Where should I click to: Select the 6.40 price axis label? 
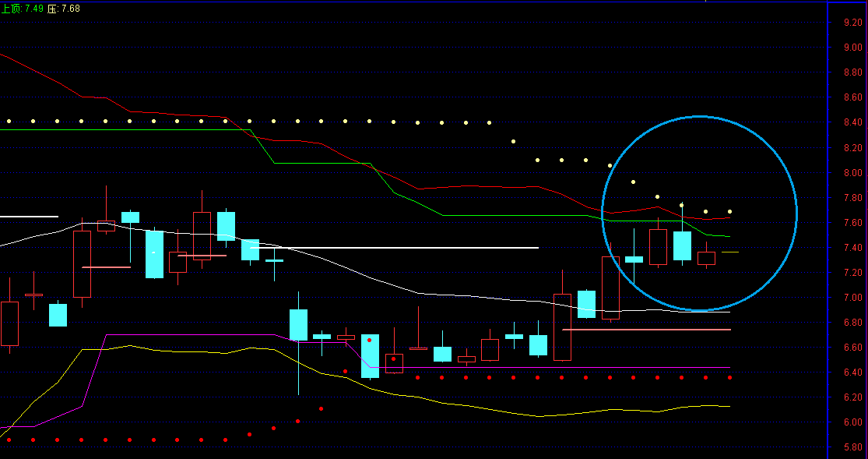(852, 372)
